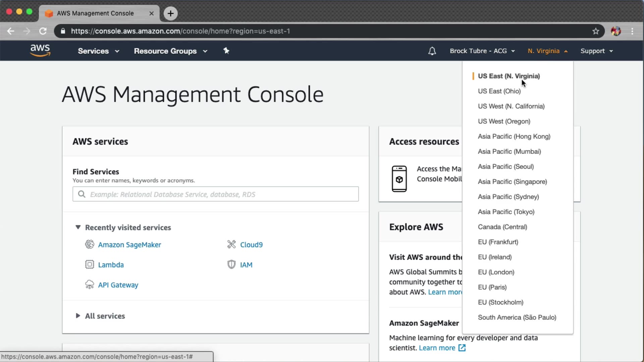644x362 pixels.
Task: Collapse Recently visited services section
Action: [78, 227]
